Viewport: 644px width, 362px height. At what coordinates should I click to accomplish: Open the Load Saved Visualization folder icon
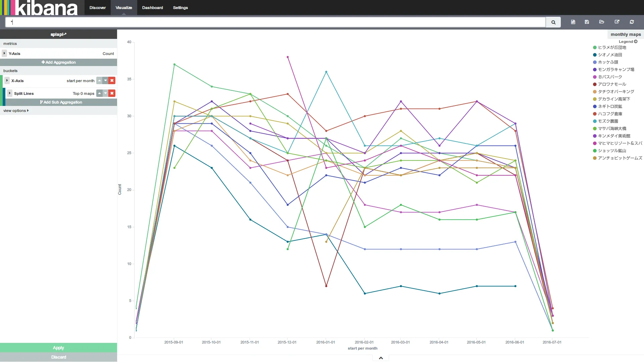coord(602,22)
